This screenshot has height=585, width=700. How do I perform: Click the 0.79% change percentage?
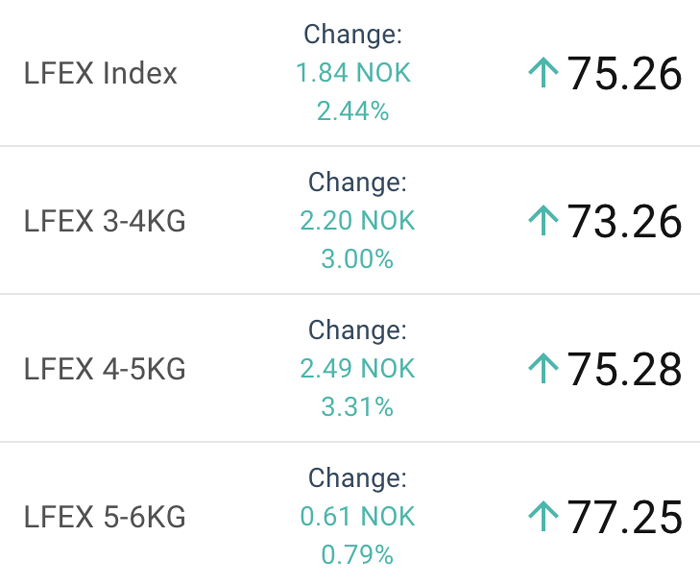pos(357,554)
